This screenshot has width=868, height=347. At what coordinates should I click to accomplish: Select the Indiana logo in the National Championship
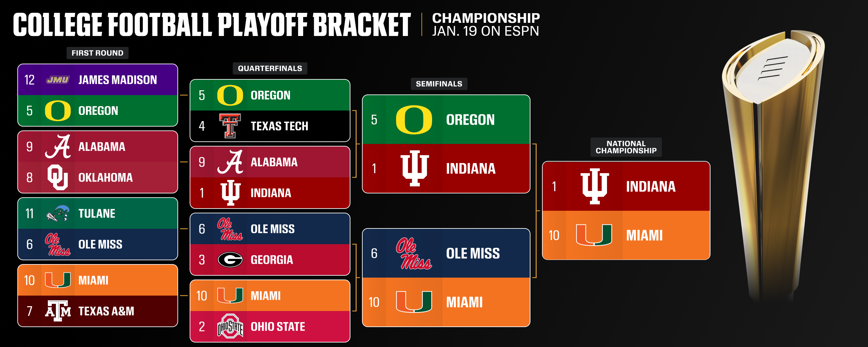click(x=595, y=186)
